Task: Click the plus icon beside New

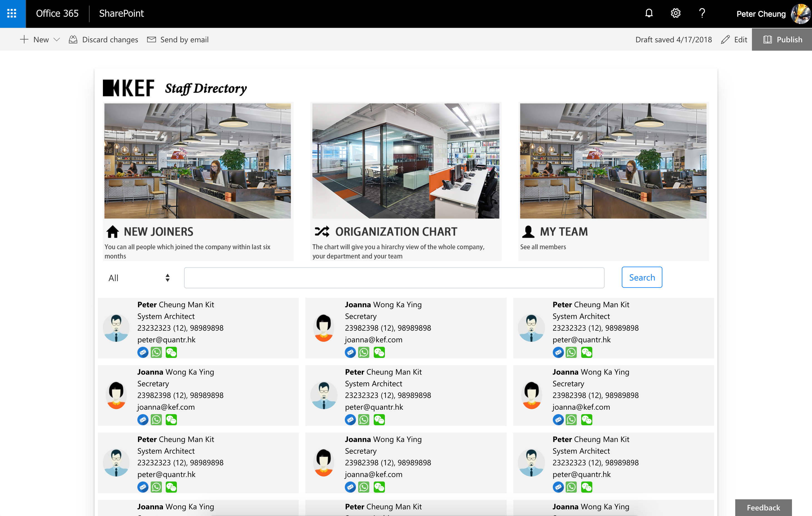Action: [x=24, y=40]
